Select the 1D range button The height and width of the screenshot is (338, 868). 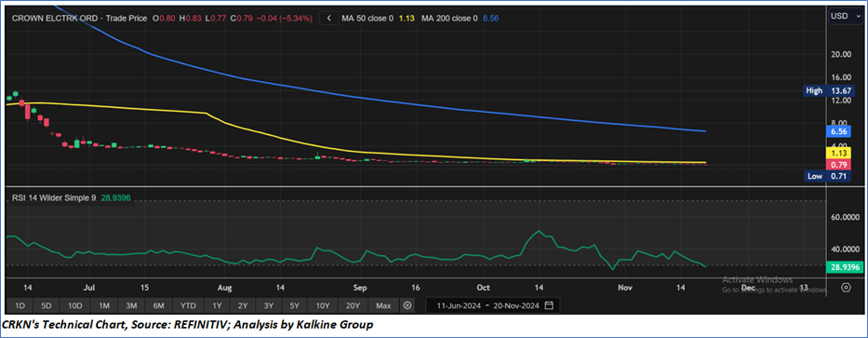click(20, 305)
